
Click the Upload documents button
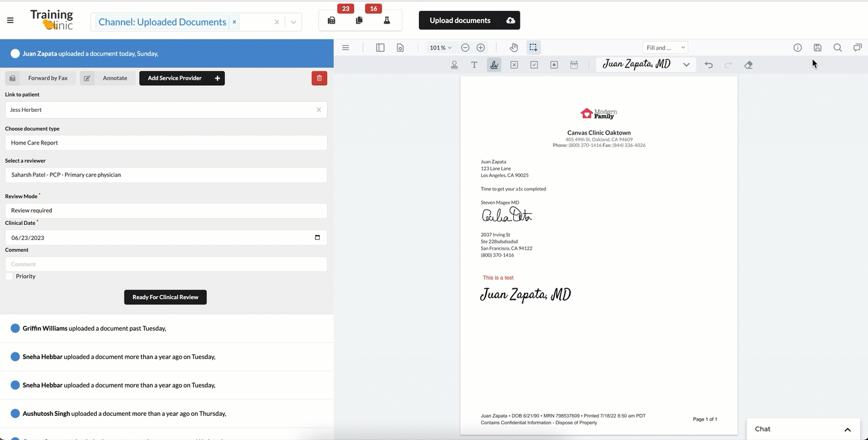[469, 21]
